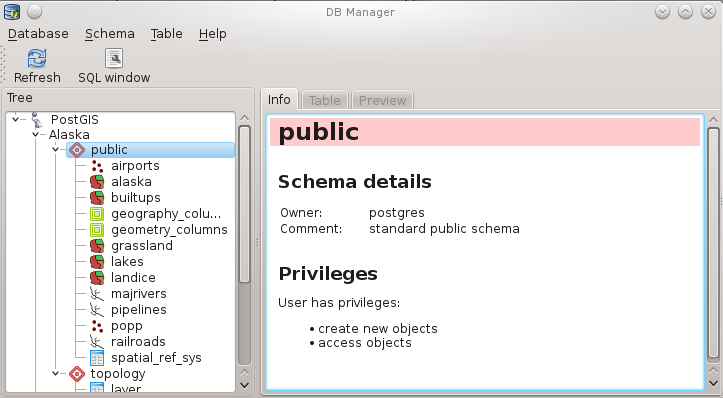723x398 pixels.
Task: Click the DB Manager database icon in title bar
Action: coord(12,12)
